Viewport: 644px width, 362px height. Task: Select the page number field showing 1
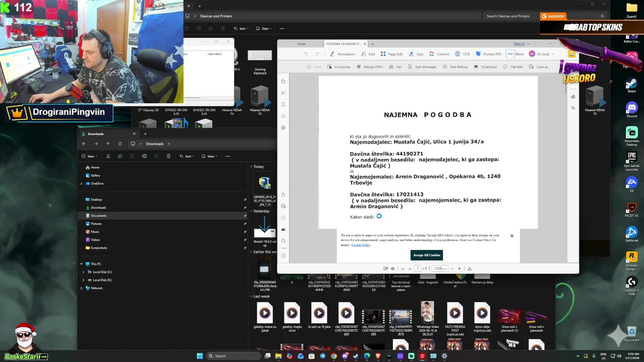point(418,268)
